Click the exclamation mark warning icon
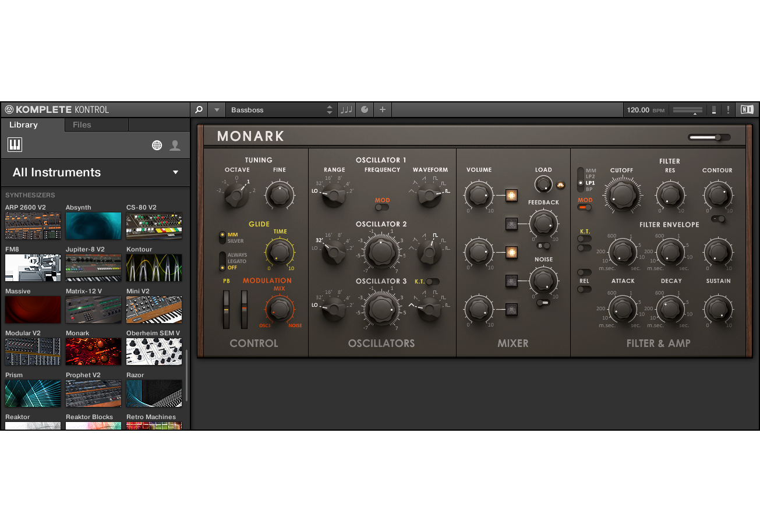Screen dimensions: 760x532 click(728, 109)
